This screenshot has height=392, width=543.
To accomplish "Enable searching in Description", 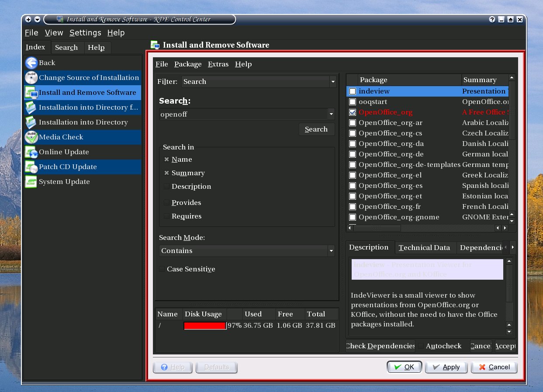I will (x=166, y=187).
